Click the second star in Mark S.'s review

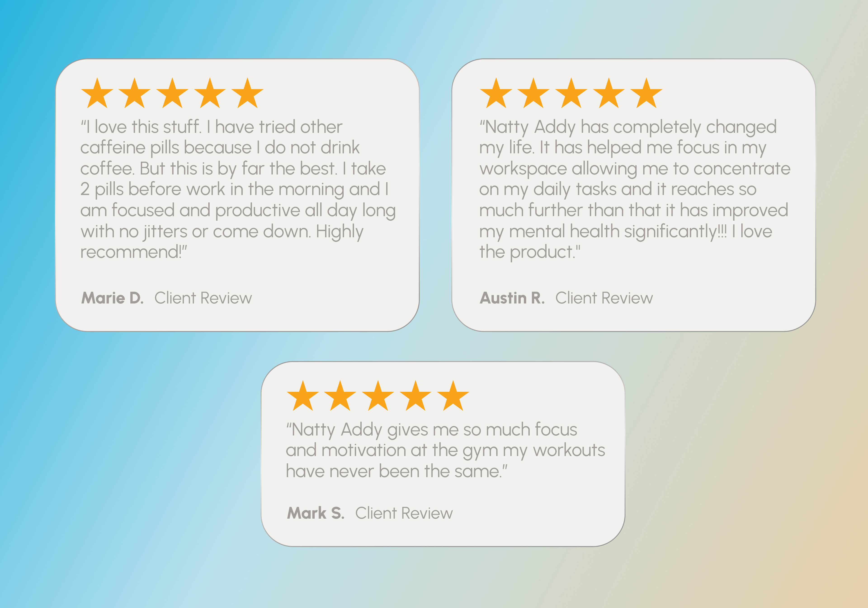[340, 397]
